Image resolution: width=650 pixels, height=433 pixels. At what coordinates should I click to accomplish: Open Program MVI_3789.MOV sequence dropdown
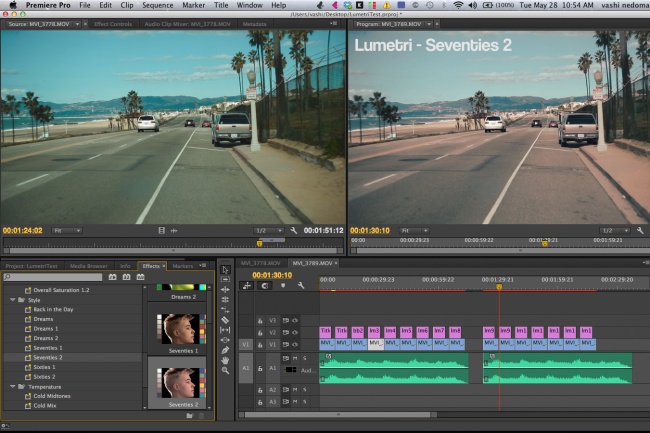pyautogui.click(x=429, y=24)
